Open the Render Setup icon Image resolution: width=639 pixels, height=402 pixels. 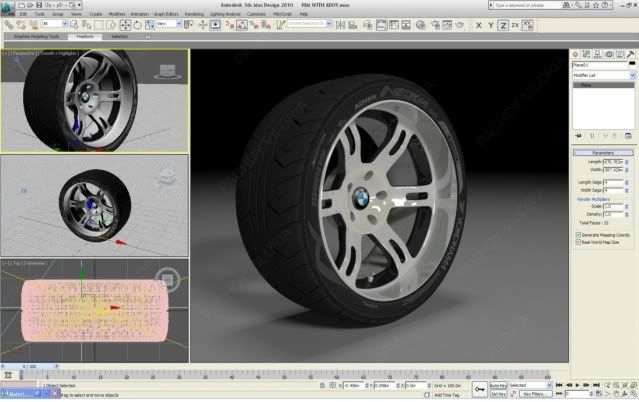[436, 25]
